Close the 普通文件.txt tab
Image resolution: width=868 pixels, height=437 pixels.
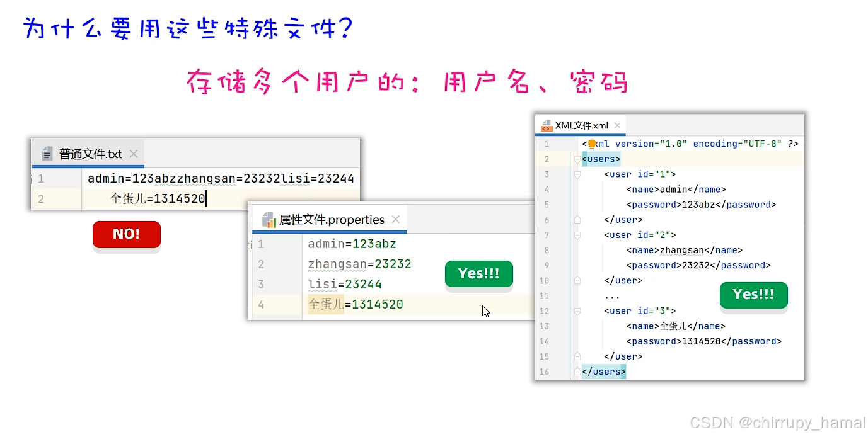point(134,154)
